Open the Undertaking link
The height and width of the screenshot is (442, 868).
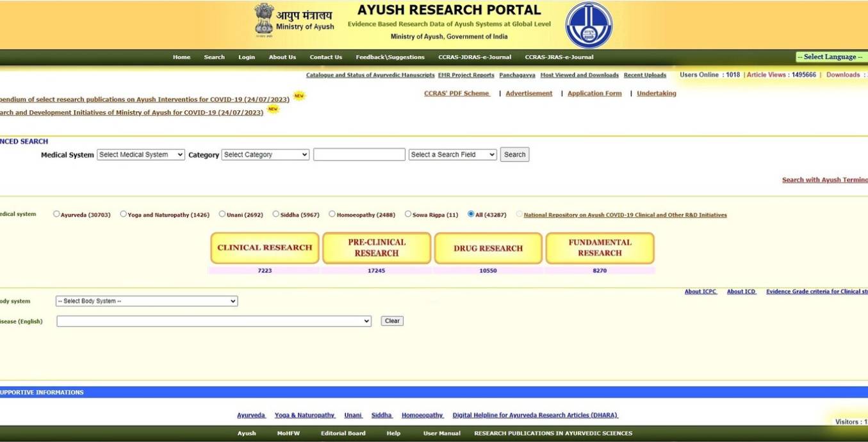pyautogui.click(x=657, y=94)
